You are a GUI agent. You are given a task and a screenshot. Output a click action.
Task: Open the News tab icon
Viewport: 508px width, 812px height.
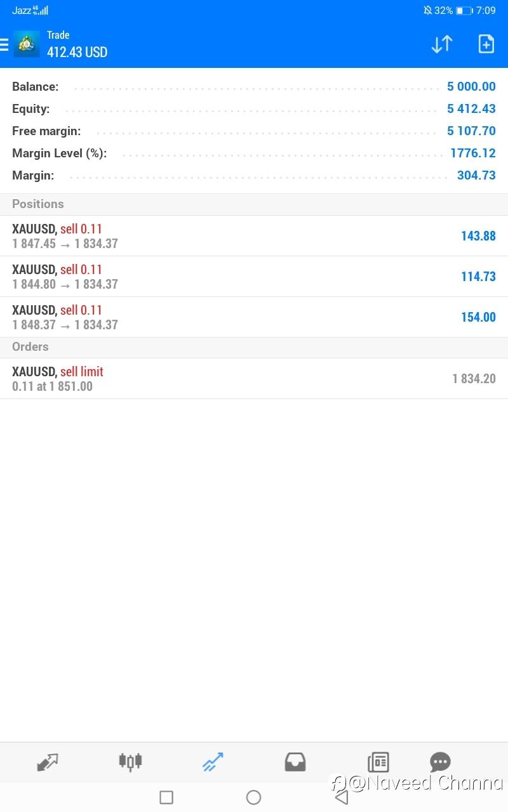click(378, 761)
